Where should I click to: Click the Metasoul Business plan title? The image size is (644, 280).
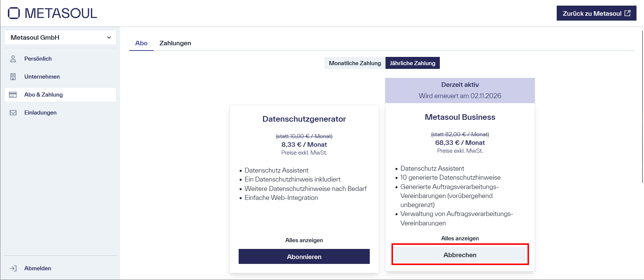(460, 117)
